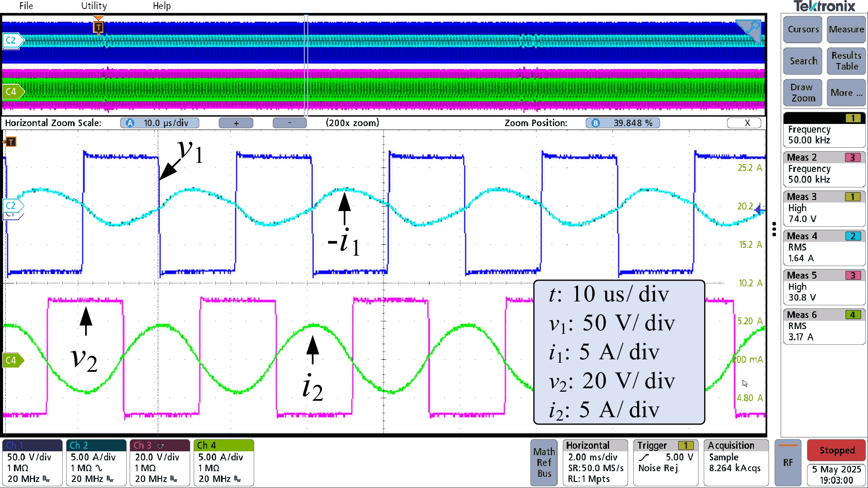The image size is (868, 488).
Task: Click the C4 waveform handle in zoom view
Action: pyautogui.click(x=12, y=360)
